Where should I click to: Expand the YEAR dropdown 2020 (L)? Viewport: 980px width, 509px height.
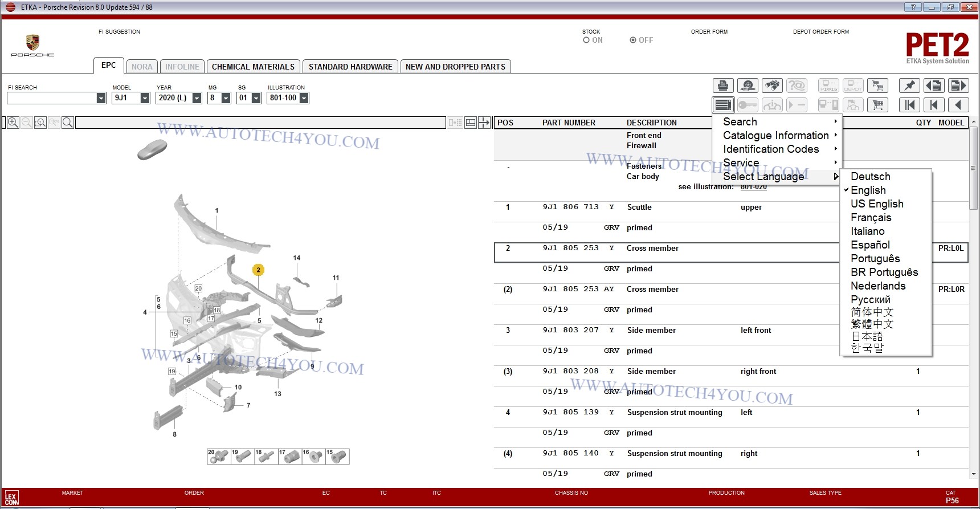197,98
